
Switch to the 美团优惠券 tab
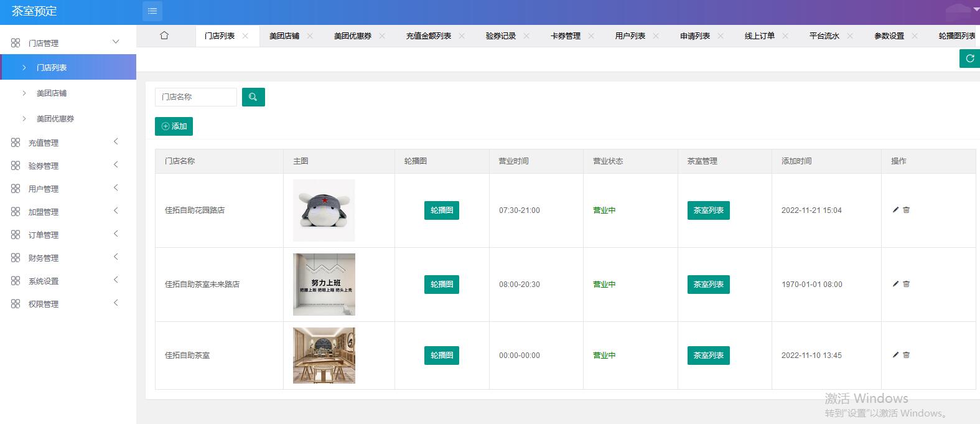[353, 36]
